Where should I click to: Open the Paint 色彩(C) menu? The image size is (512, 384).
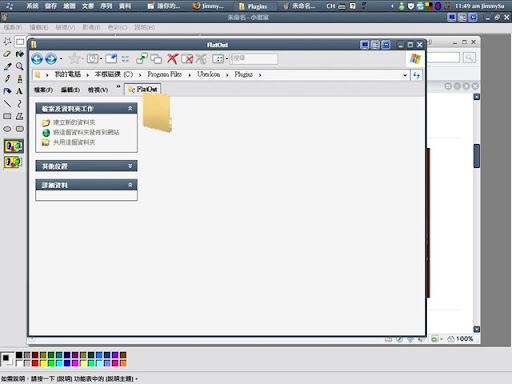[x=117, y=27]
